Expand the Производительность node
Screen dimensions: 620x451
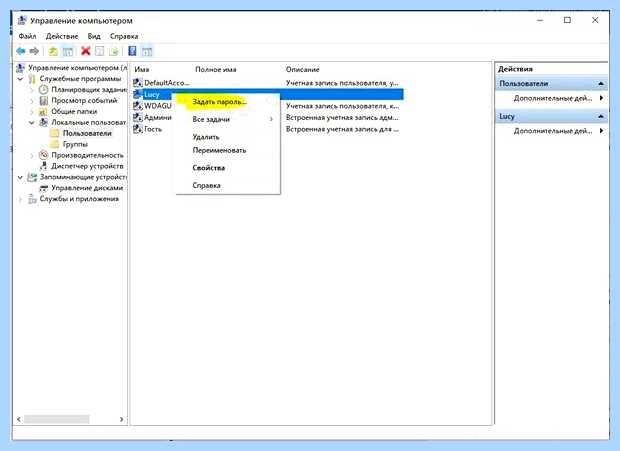coord(32,155)
